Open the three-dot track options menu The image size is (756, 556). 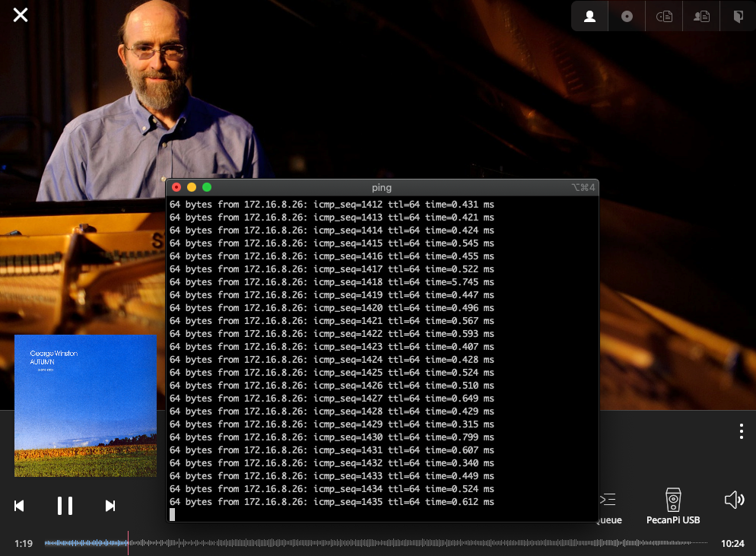(741, 431)
